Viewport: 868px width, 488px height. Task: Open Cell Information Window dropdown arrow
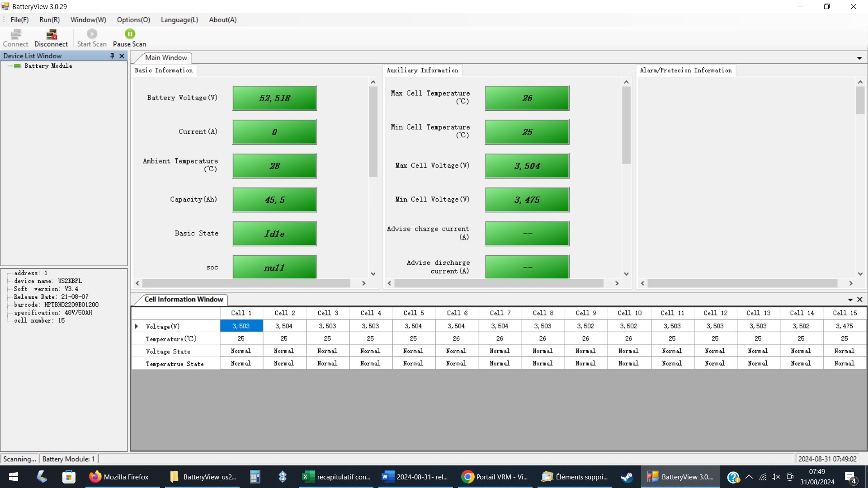[850, 300]
